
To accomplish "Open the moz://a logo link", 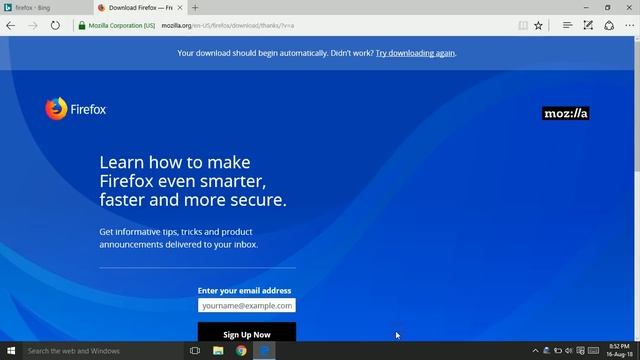I will tap(566, 113).
